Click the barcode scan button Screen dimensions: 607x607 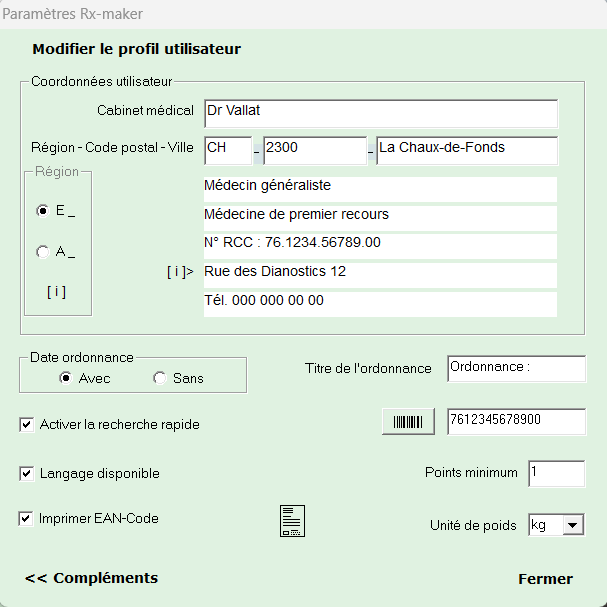[409, 422]
